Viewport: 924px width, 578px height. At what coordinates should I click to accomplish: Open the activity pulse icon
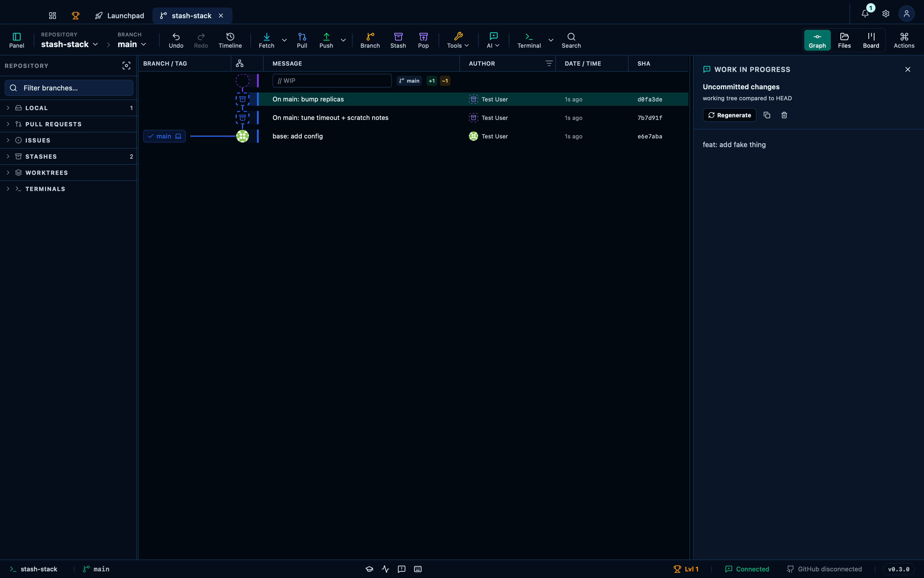(385, 569)
